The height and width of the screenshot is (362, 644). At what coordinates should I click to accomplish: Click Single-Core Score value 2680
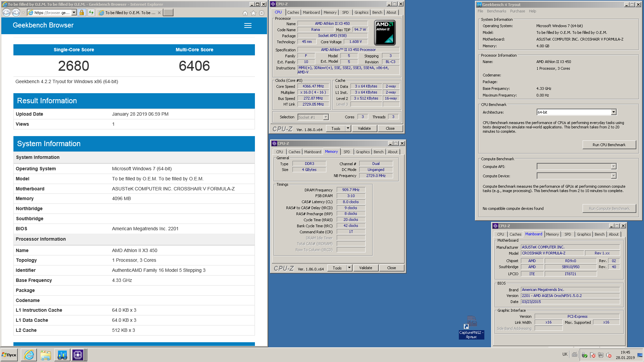pos(73,66)
